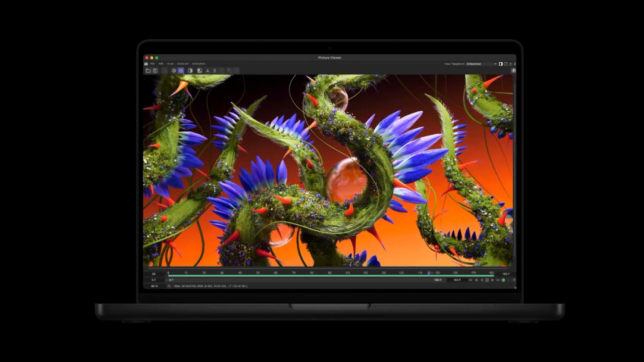The height and width of the screenshot is (362, 644).
Task: Pause the animation playback
Action: (x=487, y=280)
